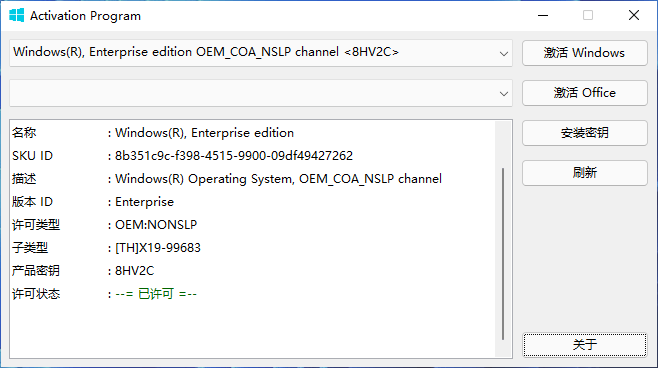Click the 子类型 [TH]X19-99683 line

pyautogui.click(x=107, y=248)
